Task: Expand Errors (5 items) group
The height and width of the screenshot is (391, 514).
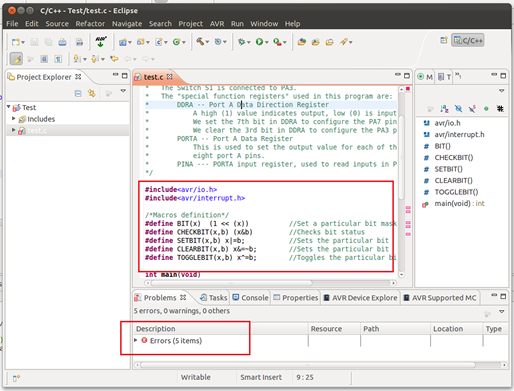Action: [136, 340]
